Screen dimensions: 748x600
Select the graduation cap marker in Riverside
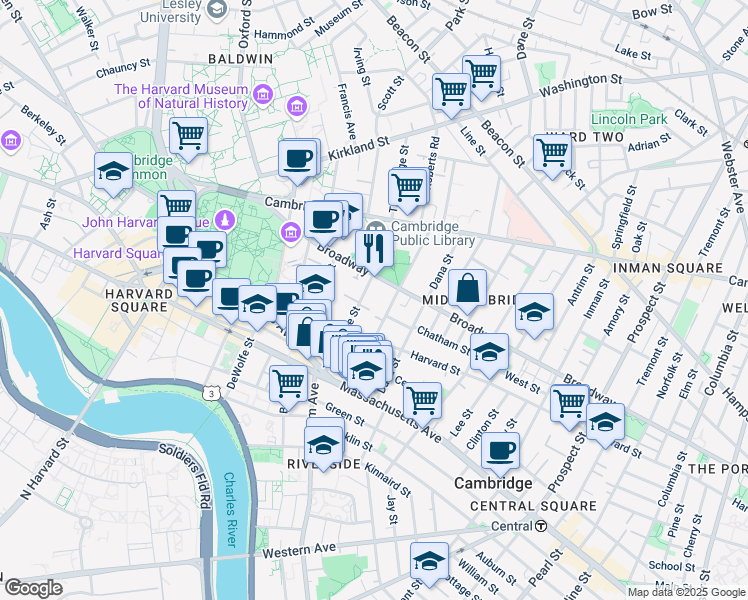(x=323, y=448)
